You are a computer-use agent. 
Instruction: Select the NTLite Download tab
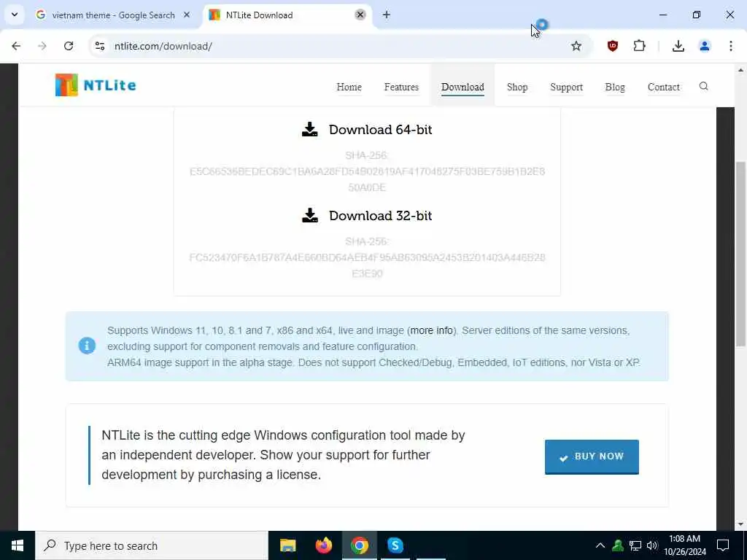[287, 15]
